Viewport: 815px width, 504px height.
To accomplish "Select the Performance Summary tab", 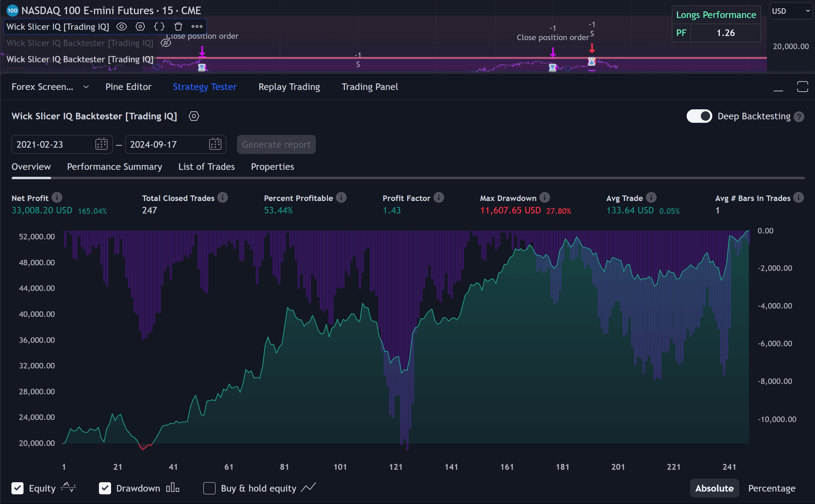I will (115, 167).
